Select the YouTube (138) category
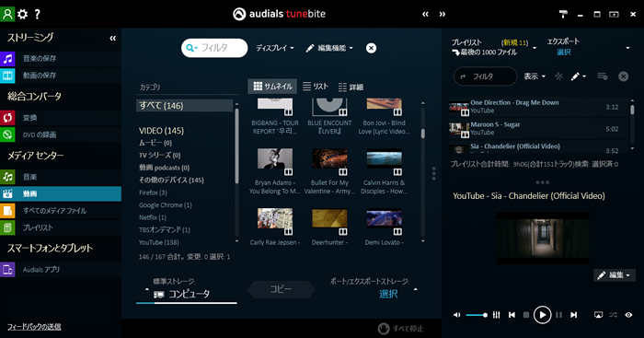Viewport: 644px width, 338px height. pyautogui.click(x=159, y=242)
